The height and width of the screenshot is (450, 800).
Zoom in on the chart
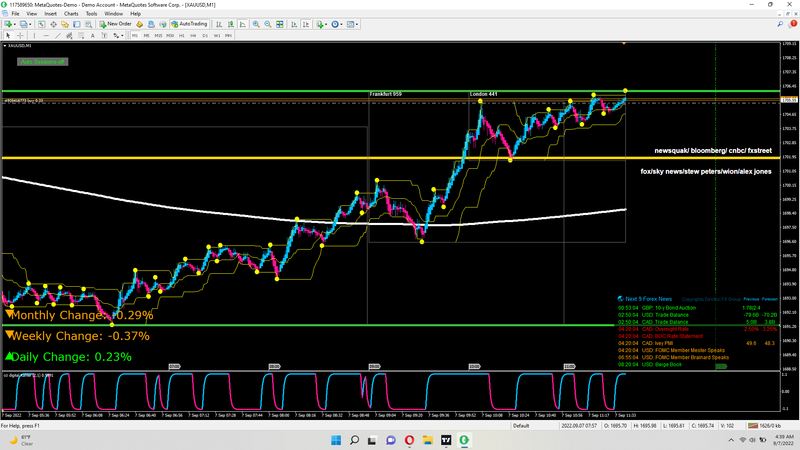(x=256, y=24)
